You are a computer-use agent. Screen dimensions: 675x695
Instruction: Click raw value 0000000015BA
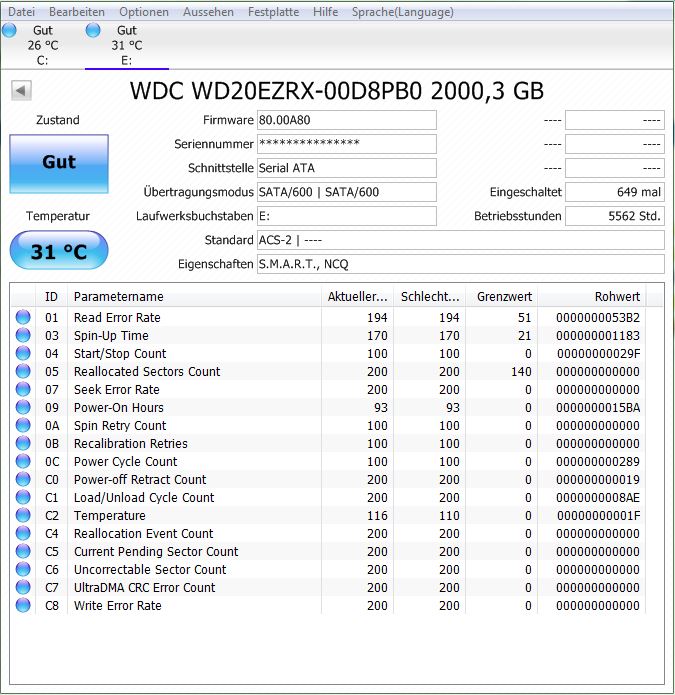coord(598,407)
